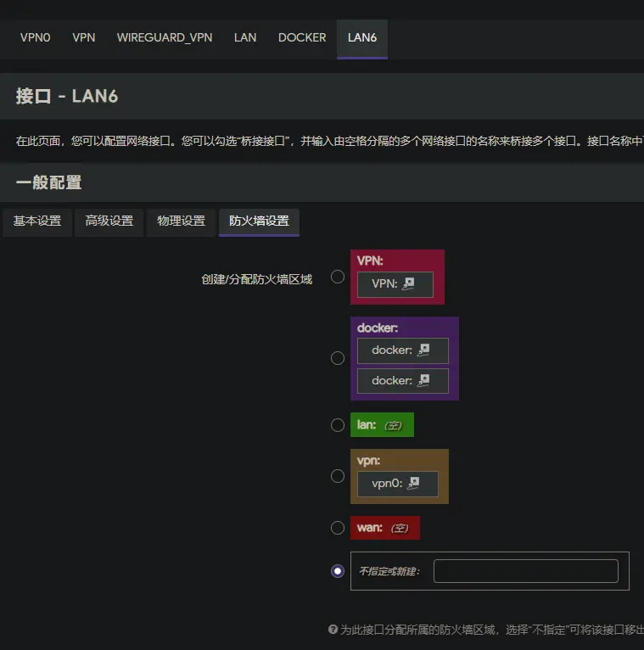The image size is (644, 650).
Task: Click the new zone name text field
Action: tap(525, 571)
